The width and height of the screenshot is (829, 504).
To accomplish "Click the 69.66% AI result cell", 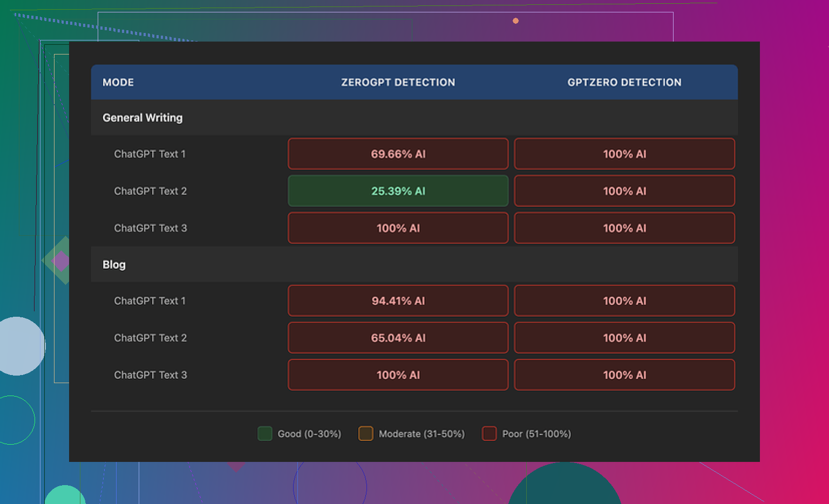I will [x=398, y=154].
